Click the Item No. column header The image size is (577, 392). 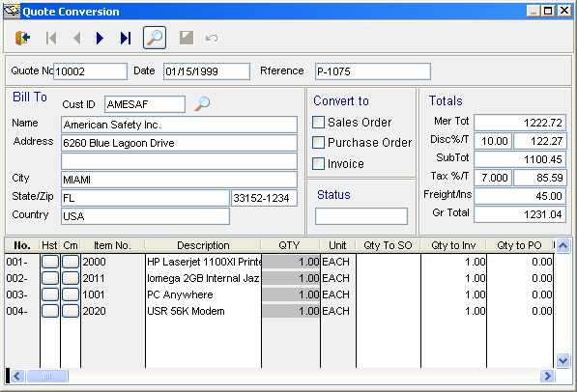pyautogui.click(x=112, y=245)
